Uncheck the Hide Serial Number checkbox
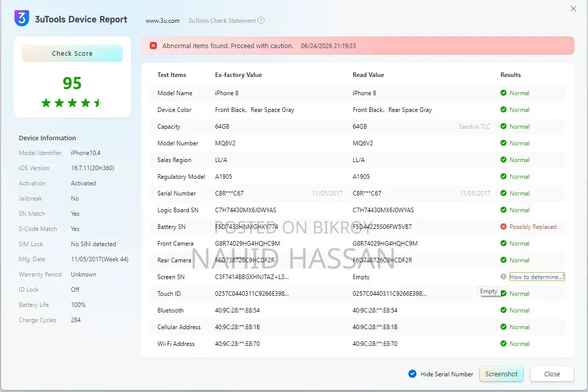Screen dimensions: 588x392 pyautogui.click(x=412, y=374)
